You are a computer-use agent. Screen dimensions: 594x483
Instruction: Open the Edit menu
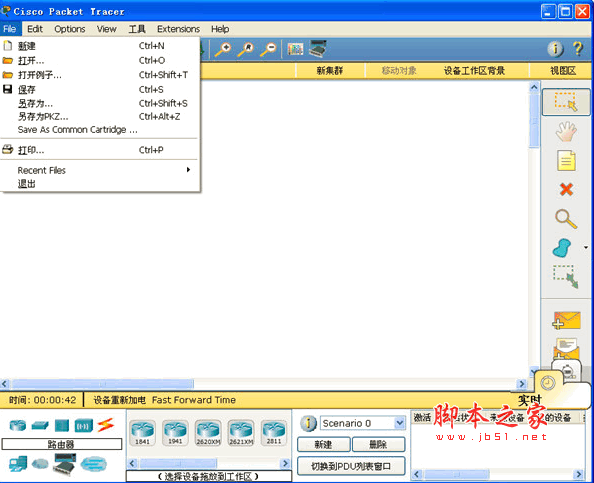pos(35,29)
